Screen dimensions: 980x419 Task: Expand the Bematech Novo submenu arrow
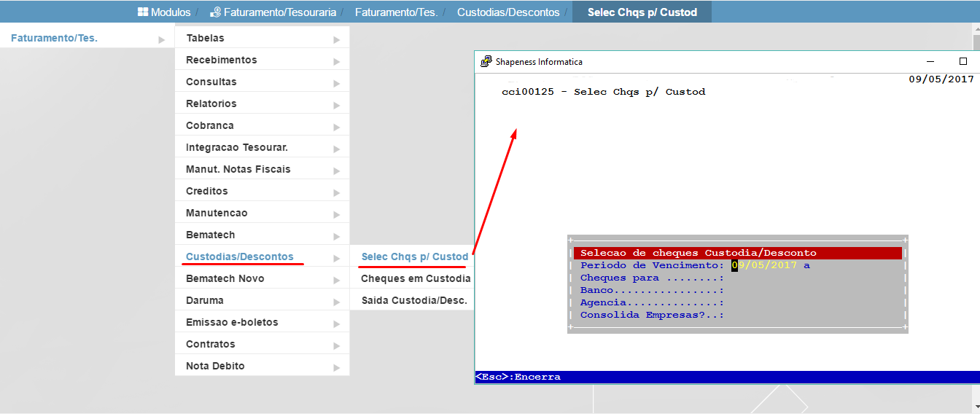(337, 280)
